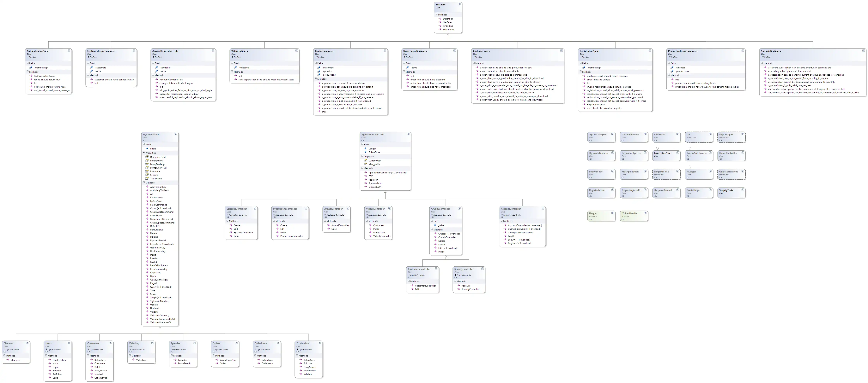Click the Logger field icon in ApplicationController

pyautogui.click(x=366, y=149)
